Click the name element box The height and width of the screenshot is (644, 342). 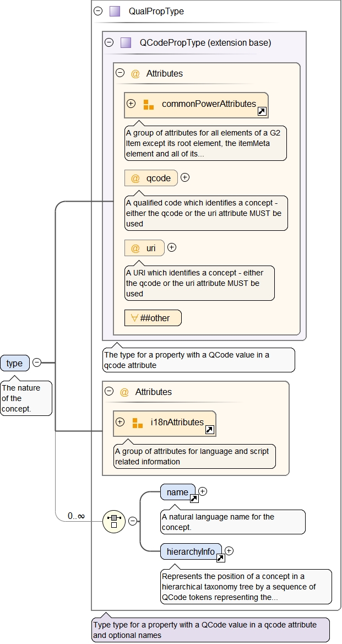(x=176, y=491)
